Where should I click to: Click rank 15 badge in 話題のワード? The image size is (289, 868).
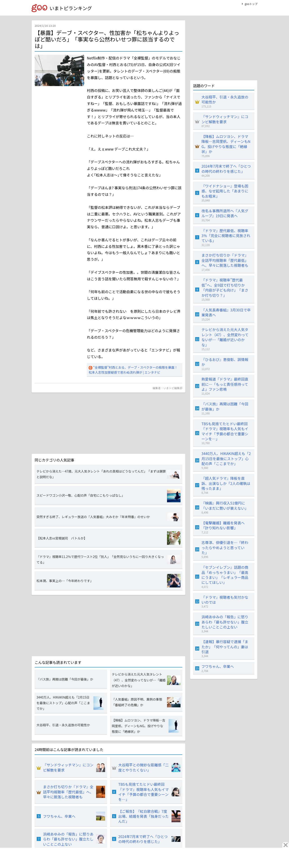point(197,433)
